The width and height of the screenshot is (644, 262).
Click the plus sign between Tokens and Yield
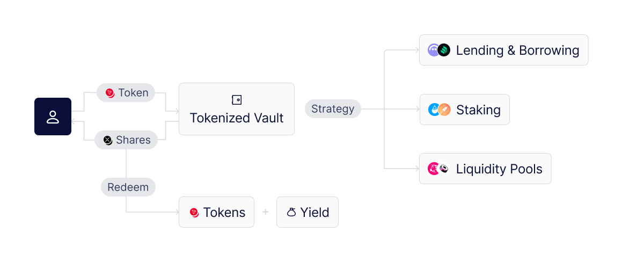pos(265,212)
